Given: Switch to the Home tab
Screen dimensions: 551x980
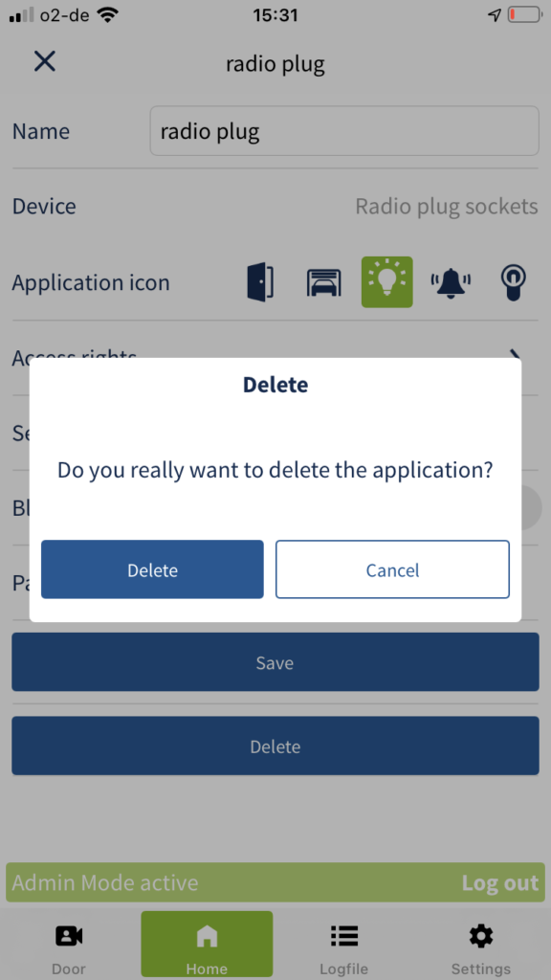Looking at the screenshot, I should [207, 944].
